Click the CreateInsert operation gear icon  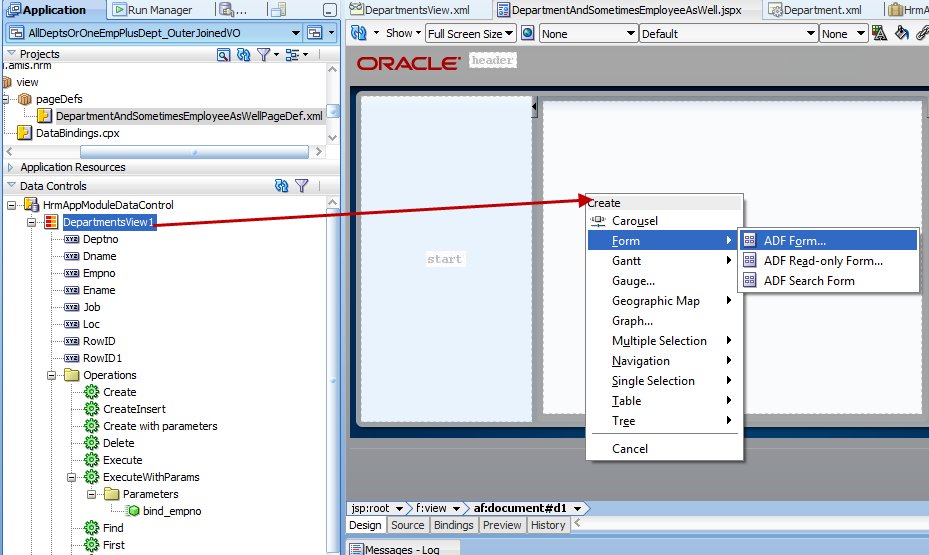(x=91, y=409)
